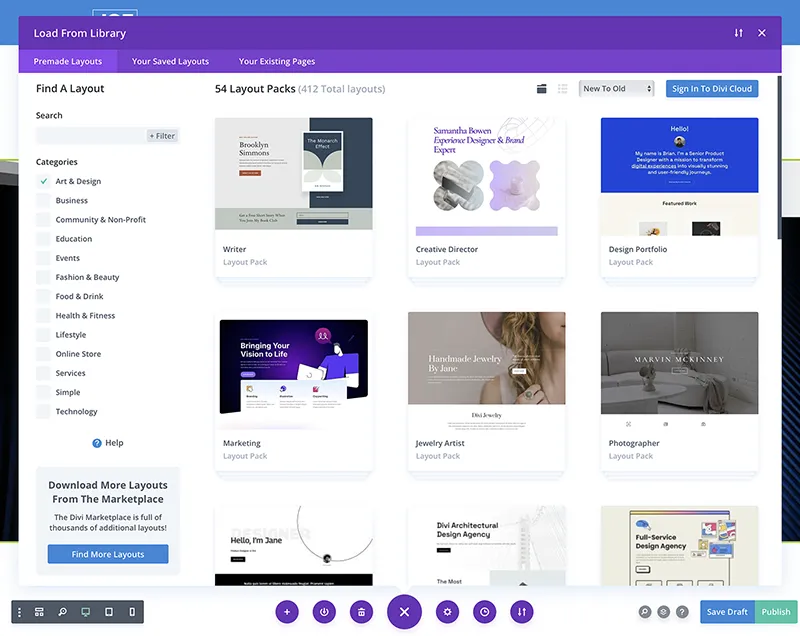The height and width of the screenshot is (636, 800).
Task: Close the Load From Library dialog
Action: [x=762, y=33]
